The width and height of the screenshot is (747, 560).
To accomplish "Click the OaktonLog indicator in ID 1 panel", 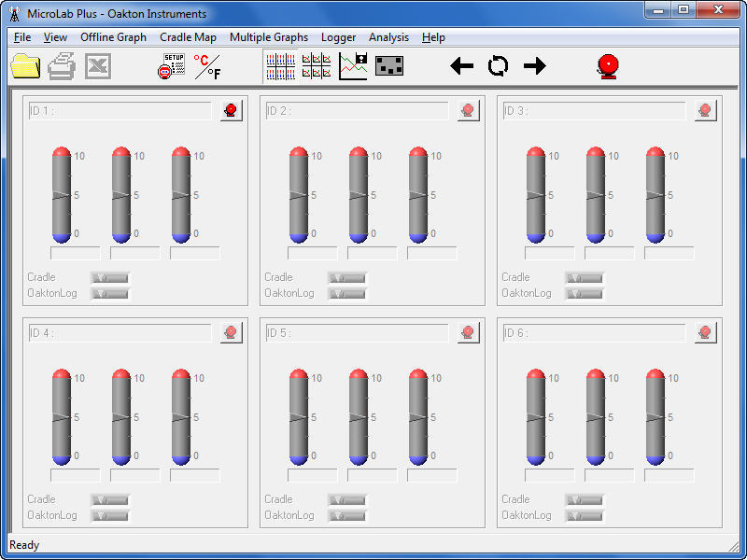I will click(109, 294).
